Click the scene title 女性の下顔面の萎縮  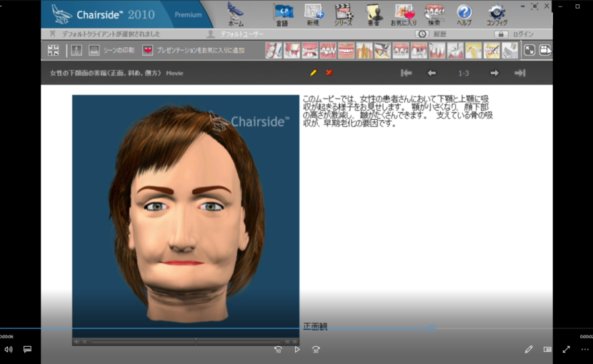79,73
